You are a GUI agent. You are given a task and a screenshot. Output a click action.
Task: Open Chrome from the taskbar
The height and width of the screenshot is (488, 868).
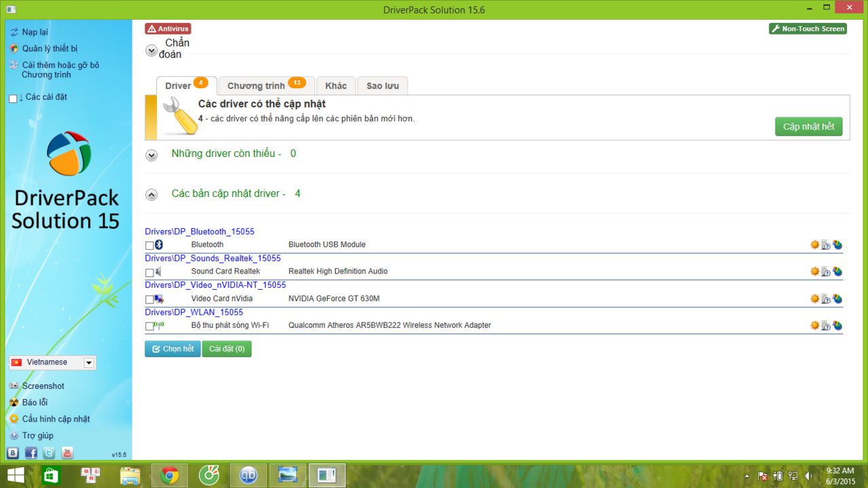pos(170,475)
